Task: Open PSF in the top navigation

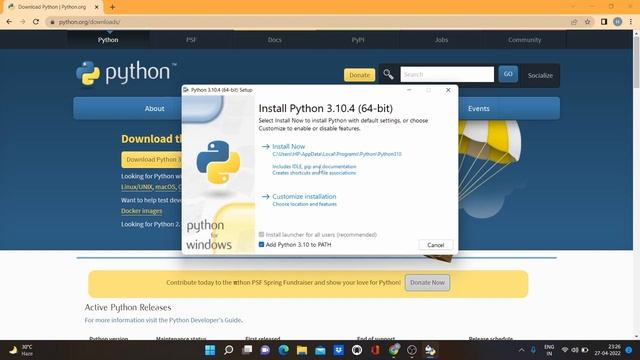Action: [191, 40]
